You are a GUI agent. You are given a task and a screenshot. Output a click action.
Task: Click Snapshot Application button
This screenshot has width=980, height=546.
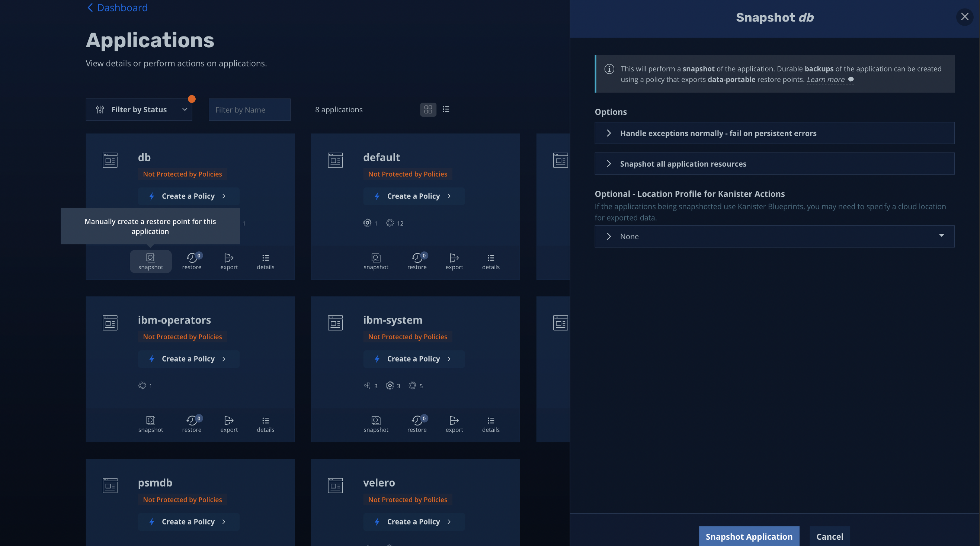749,536
